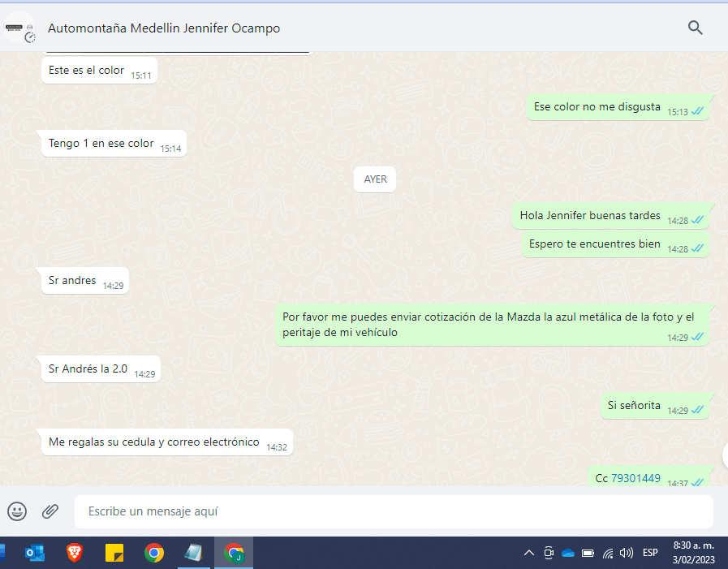This screenshot has width=728, height=569.
Task: Open Outlook from the taskbar
Action: [35, 553]
